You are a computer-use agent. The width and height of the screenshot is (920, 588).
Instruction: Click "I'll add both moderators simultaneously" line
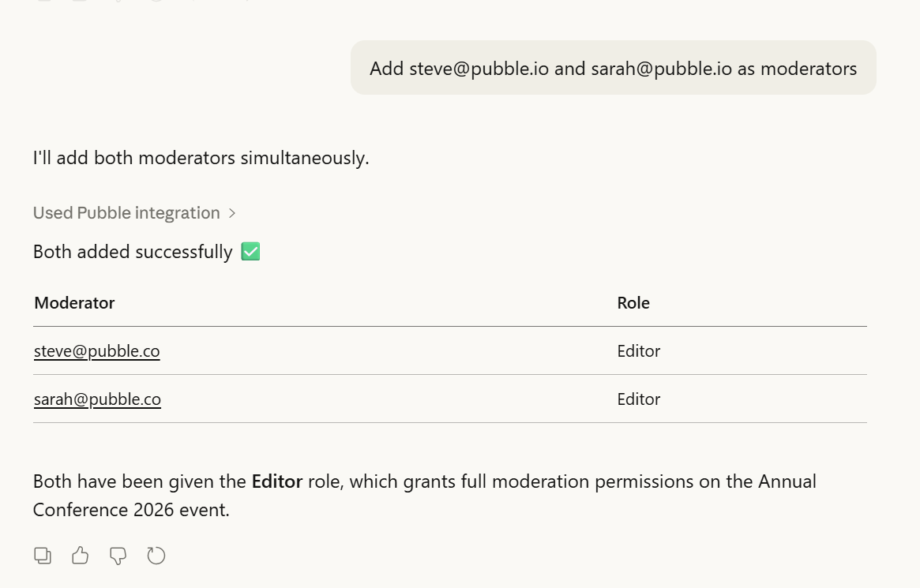coord(201,158)
